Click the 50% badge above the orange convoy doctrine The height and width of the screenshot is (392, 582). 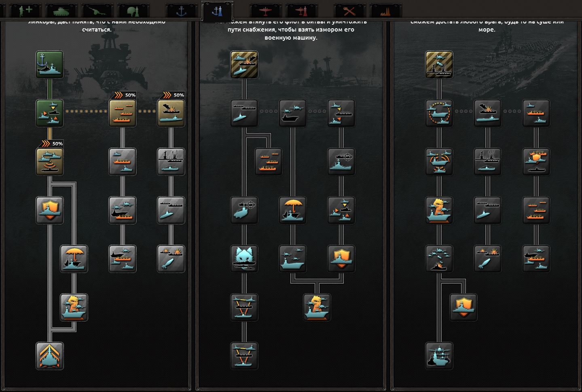123,95
